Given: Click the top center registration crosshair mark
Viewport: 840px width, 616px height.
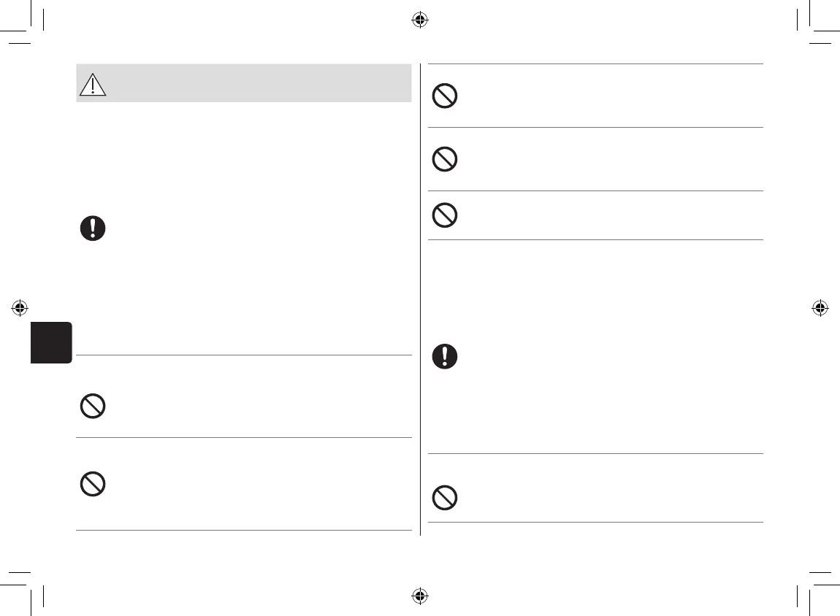Looking at the screenshot, I should (x=419, y=20).
